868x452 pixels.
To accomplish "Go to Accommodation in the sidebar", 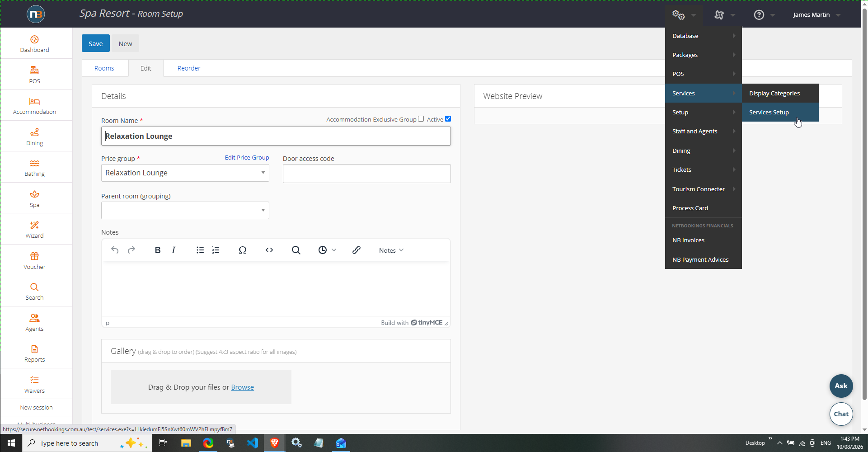I will coord(35,106).
